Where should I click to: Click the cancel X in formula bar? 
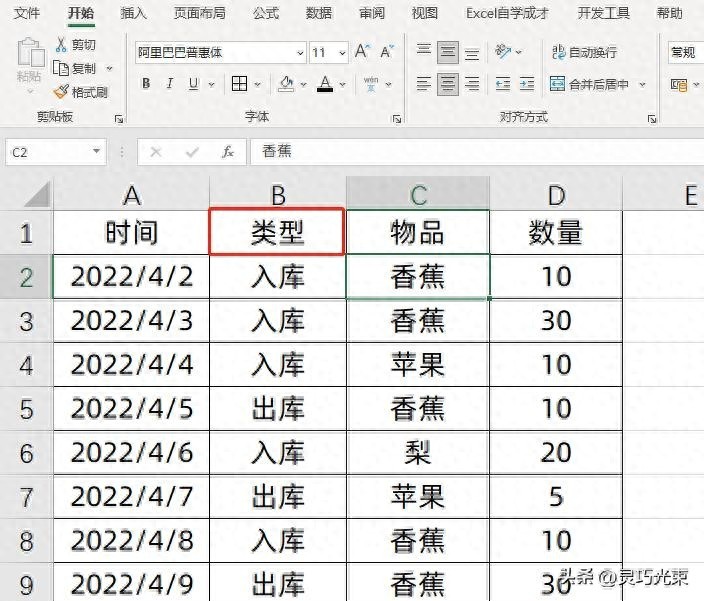click(x=156, y=152)
